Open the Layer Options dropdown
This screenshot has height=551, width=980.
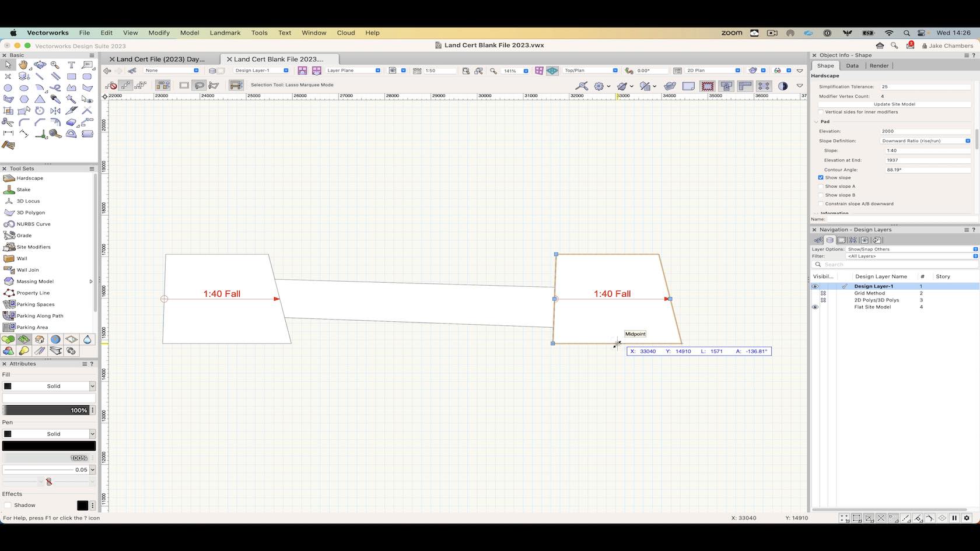[x=910, y=250]
